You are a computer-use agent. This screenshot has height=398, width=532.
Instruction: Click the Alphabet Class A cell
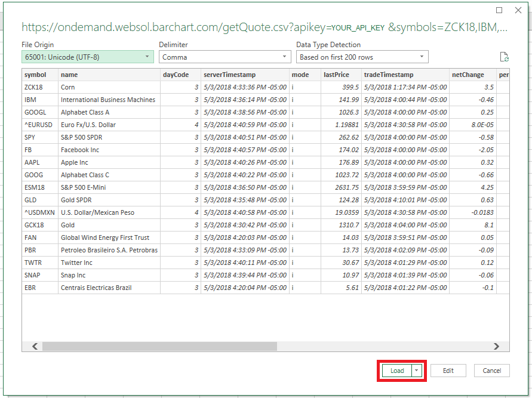coord(109,112)
